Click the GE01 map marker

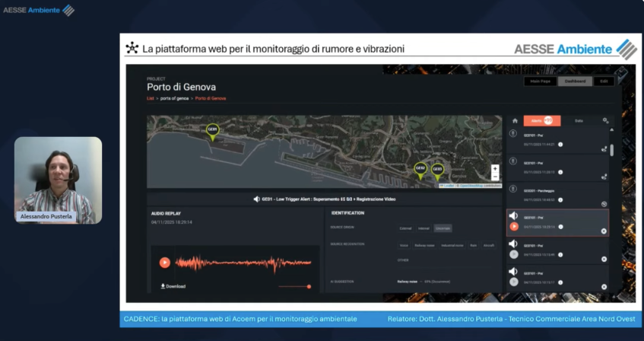(x=212, y=131)
